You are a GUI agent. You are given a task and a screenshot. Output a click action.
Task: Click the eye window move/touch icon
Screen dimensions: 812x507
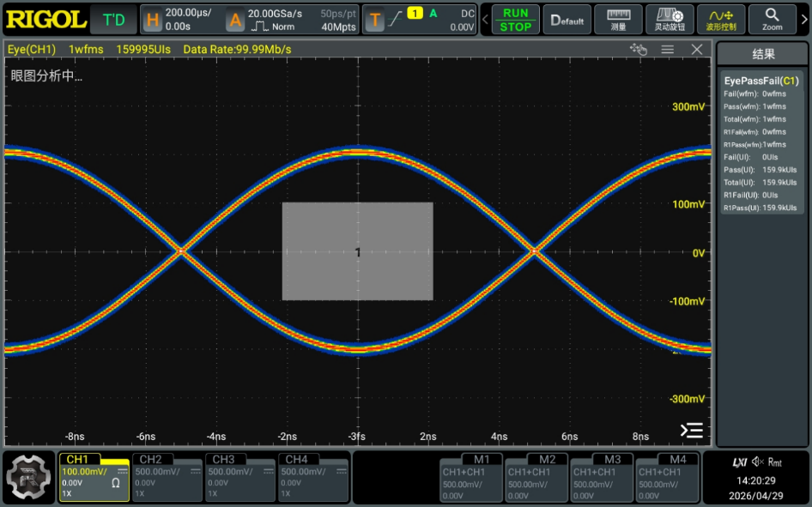[639, 49]
